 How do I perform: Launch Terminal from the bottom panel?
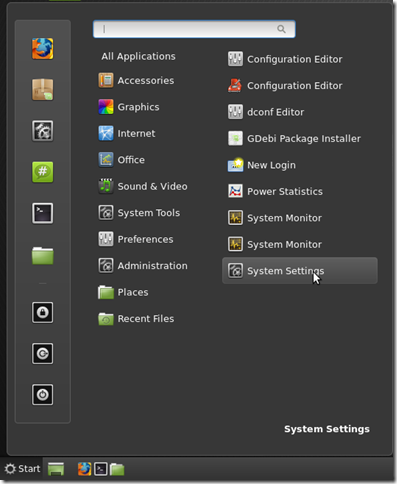101,469
